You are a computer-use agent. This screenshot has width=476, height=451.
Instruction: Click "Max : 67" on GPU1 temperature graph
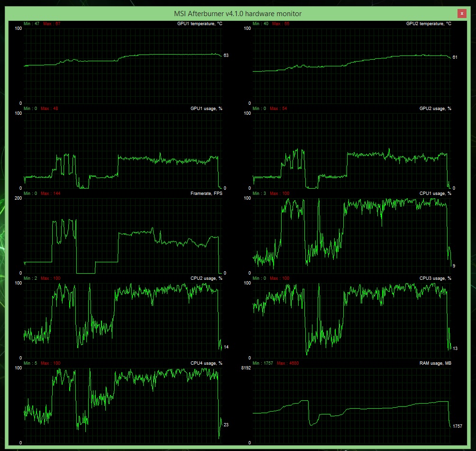click(x=52, y=24)
